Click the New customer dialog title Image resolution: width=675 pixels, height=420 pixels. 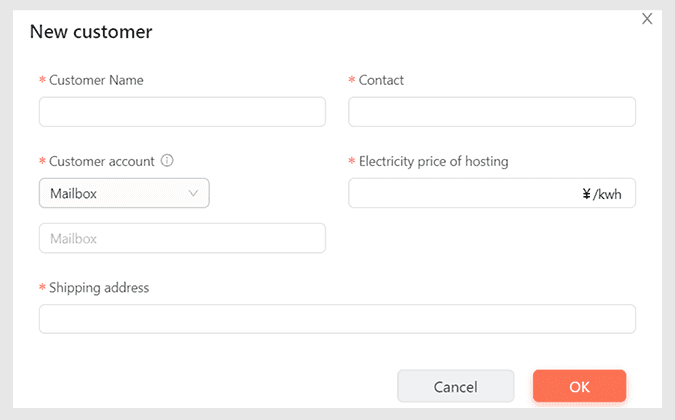(91, 32)
